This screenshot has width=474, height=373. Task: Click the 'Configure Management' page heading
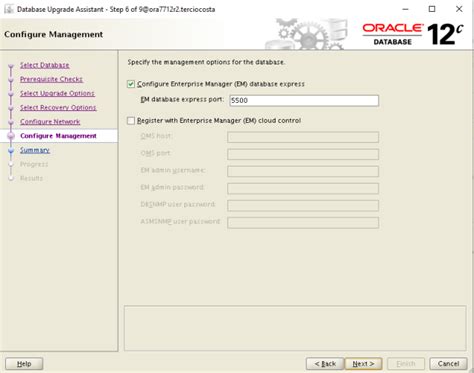pyautogui.click(x=53, y=34)
